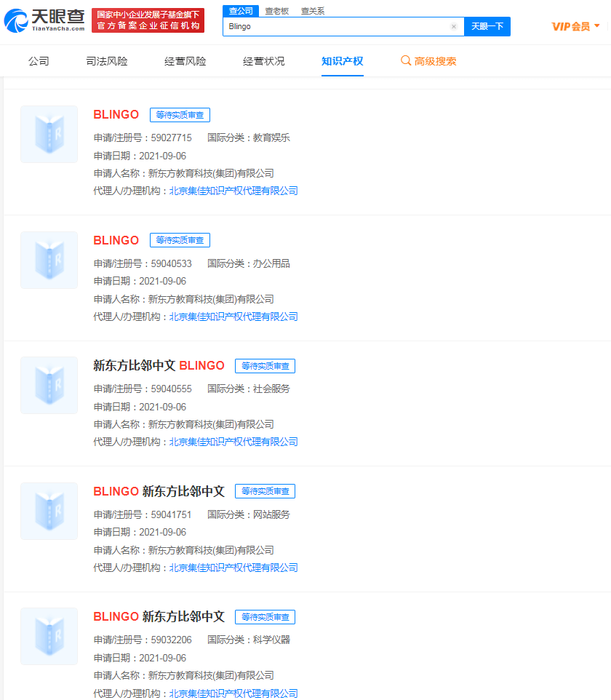Screen dimensions: 611x700
Task: Click the 高级搜索 magnifier icon
Action: pos(405,60)
